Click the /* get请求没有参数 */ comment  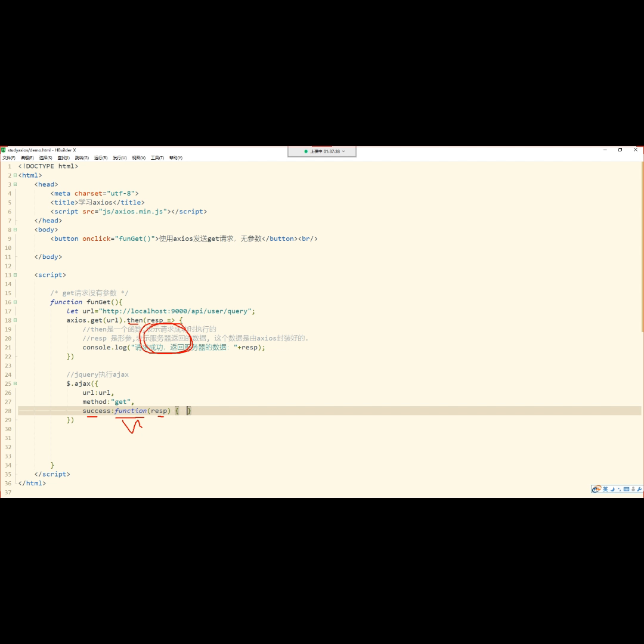pyautogui.click(x=89, y=293)
